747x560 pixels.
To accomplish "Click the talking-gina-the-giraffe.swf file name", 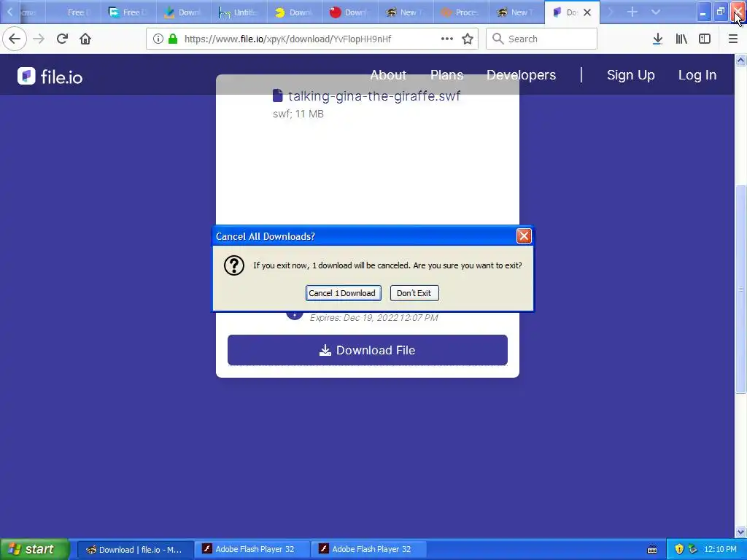I will pyautogui.click(x=374, y=96).
